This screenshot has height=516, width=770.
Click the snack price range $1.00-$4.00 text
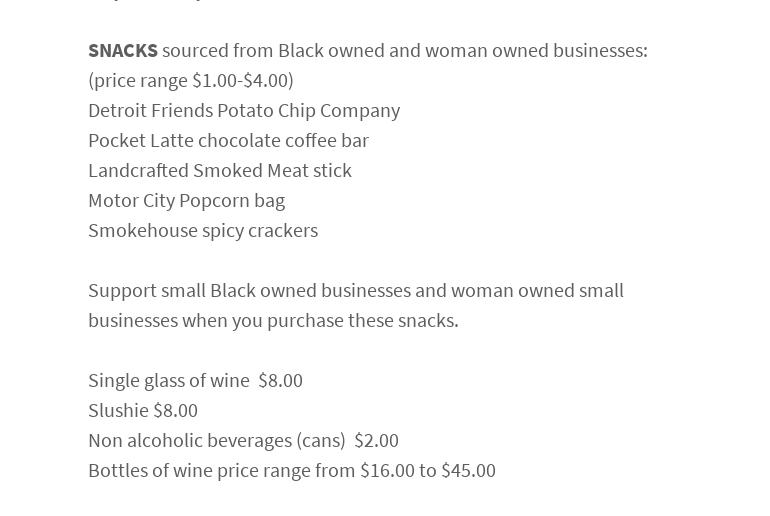pos(243,80)
